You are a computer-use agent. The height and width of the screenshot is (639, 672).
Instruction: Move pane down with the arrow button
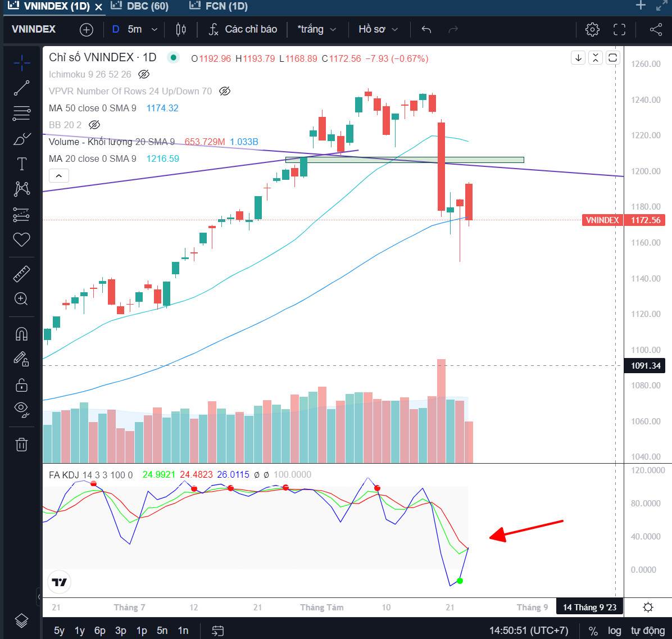tap(578, 58)
